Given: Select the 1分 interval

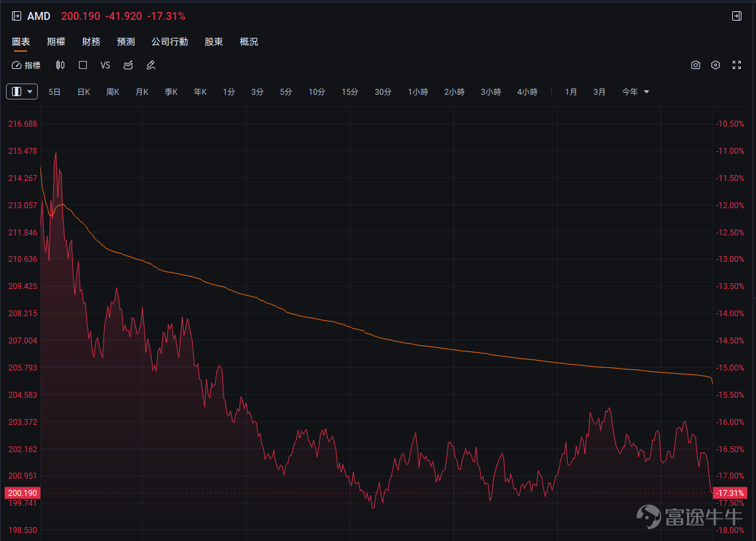Looking at the screenshot, I should pyautogui.click(x=229, y=91).
